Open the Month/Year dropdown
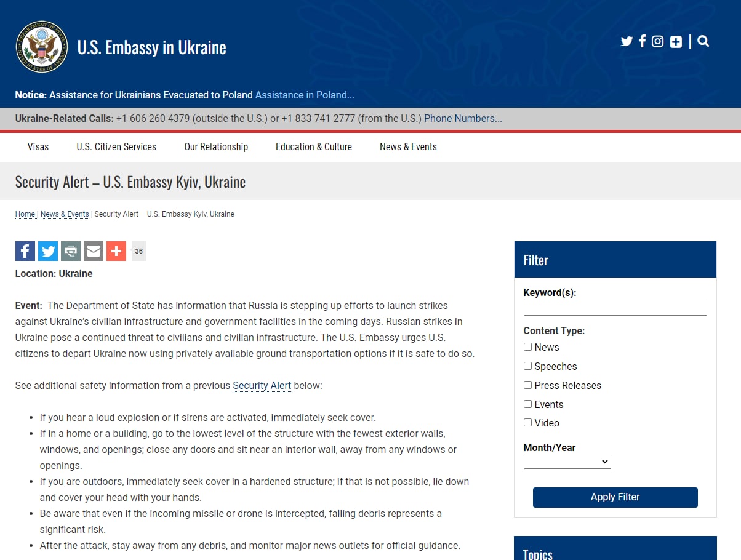Image resolution: width=741 pixels, height=560 pixels. [x=567, y=462]
